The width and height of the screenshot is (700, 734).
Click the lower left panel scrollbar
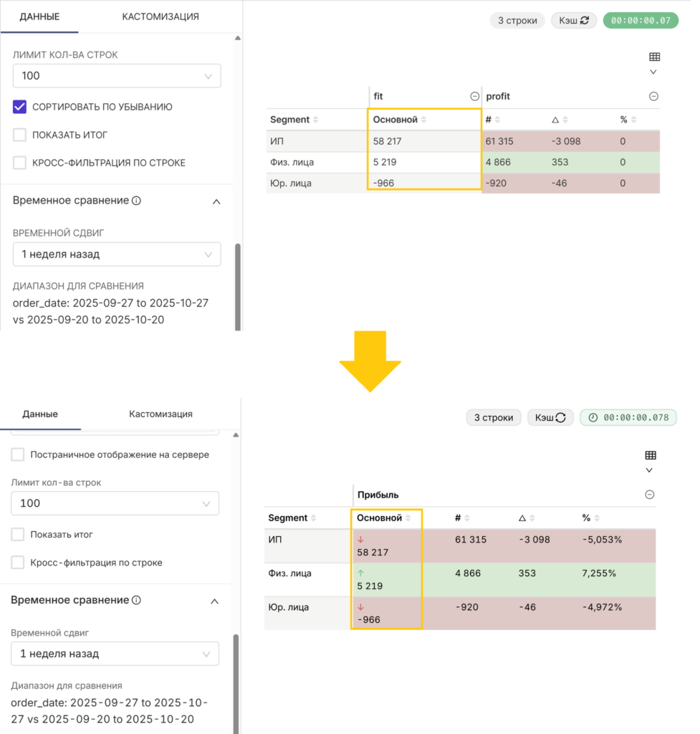tap(236, 682)
